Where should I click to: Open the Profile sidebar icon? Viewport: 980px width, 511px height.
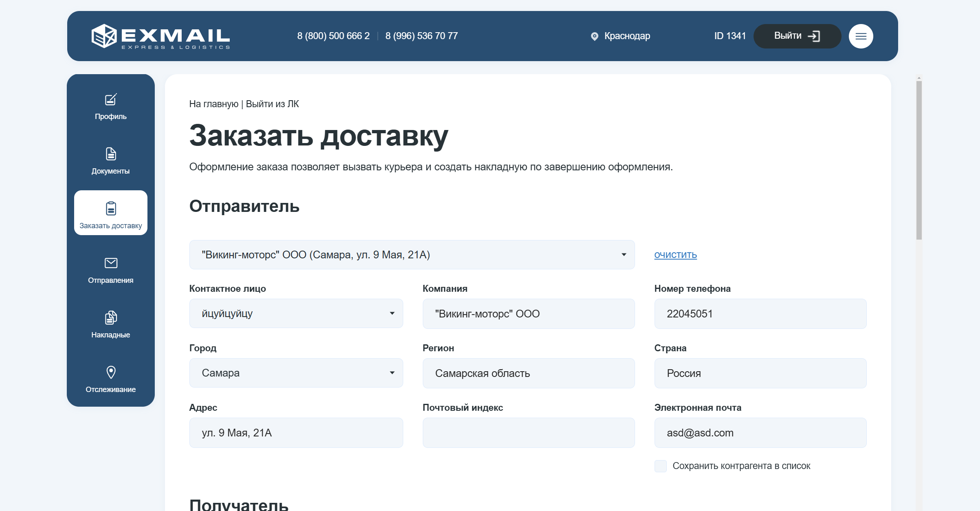(111, 100)
